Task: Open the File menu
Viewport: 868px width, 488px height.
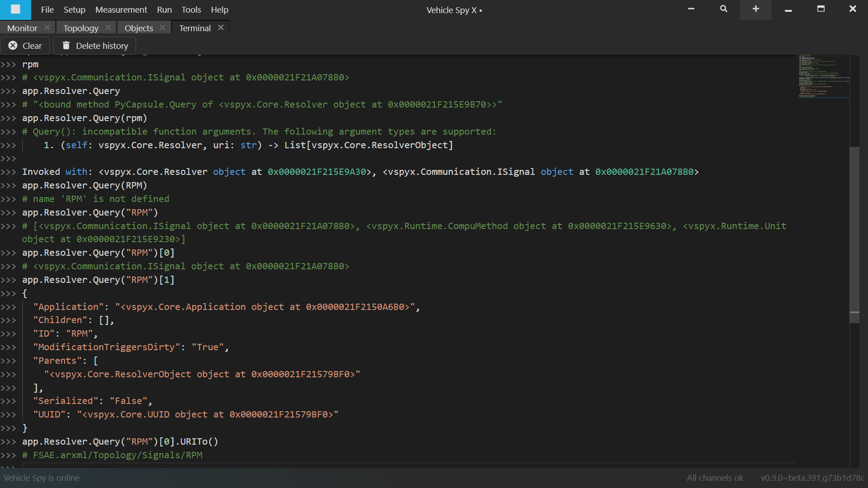Action: pyautogui.click(x=47, y=9)
